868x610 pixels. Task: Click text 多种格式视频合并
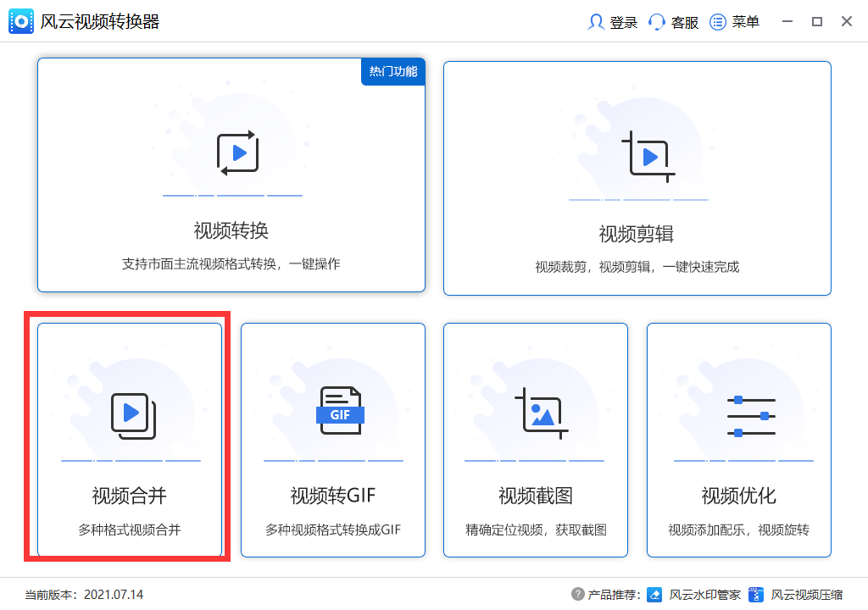click(129, 530)
